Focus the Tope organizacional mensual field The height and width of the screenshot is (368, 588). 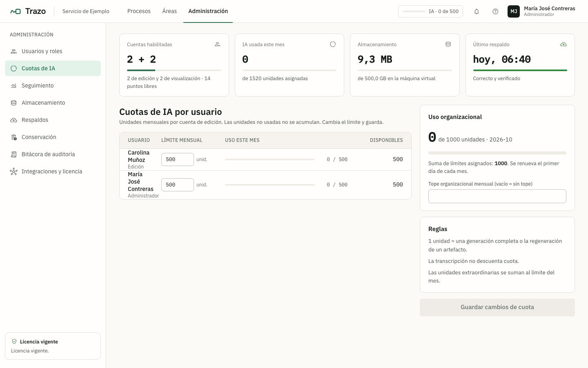pos(497,196)
